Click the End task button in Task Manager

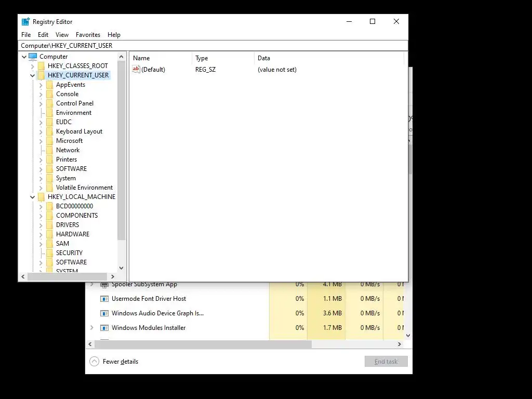(x=386, y=362)
